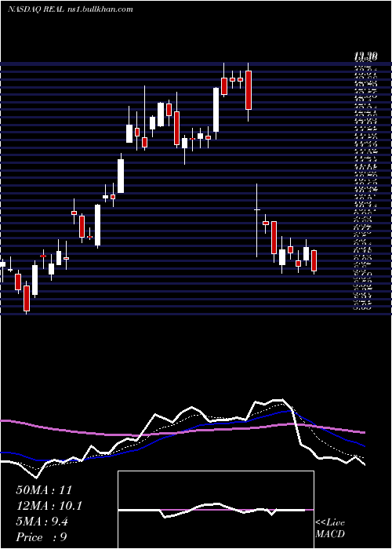Click inside the Live MACD inset chart
This screenshot has height=549, width=392.
(216, 510)
